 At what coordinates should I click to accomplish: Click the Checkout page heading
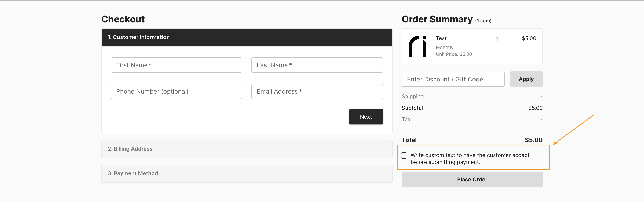coord(123,19)
